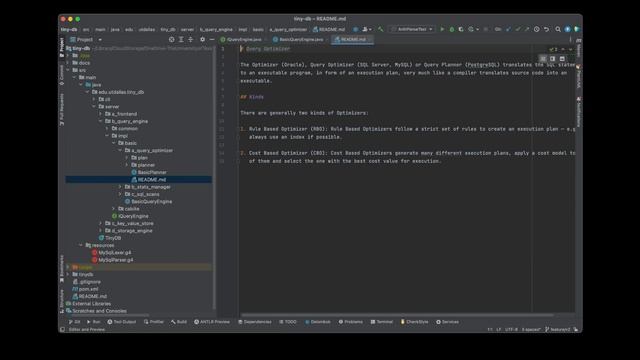Screen dimensions: 640x360
Task: Run the AntlrParseTest configuration
Action: click(x=442, y=29)
